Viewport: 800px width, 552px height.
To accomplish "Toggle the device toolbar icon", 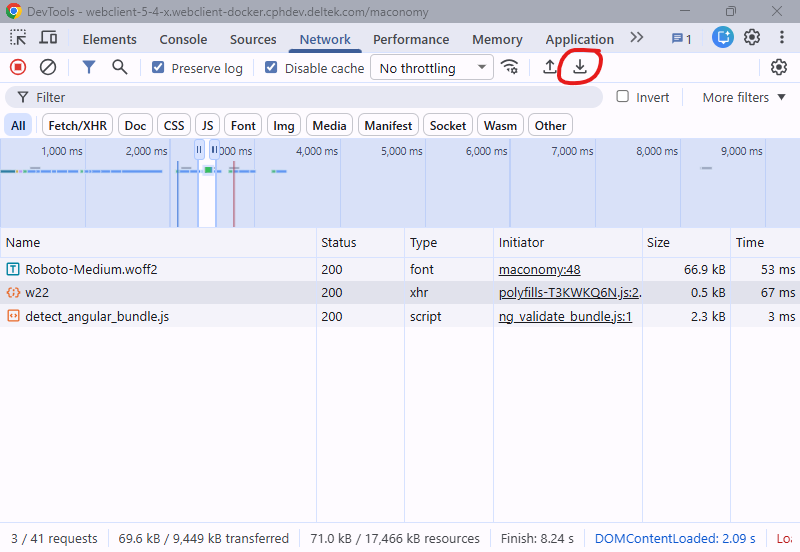I will (48, 38).
